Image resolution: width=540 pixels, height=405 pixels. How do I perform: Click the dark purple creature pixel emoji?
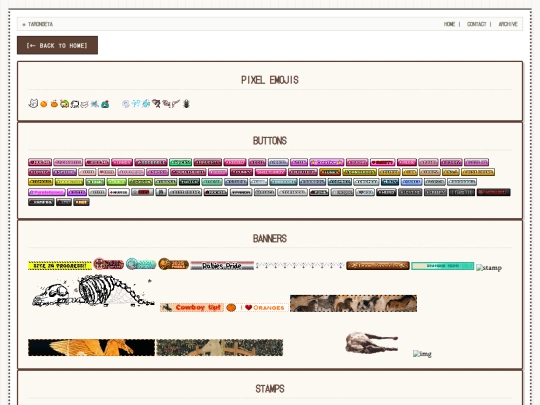coord(156,104)
